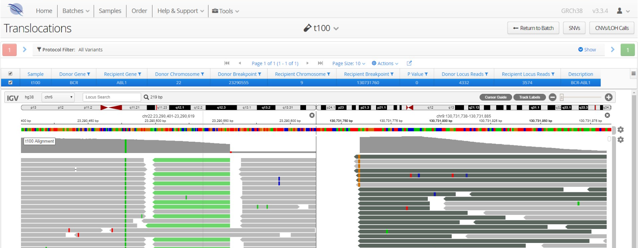Screen dimensions: 644x248
Task: Click the Return to Batch button
Action: 533,28
